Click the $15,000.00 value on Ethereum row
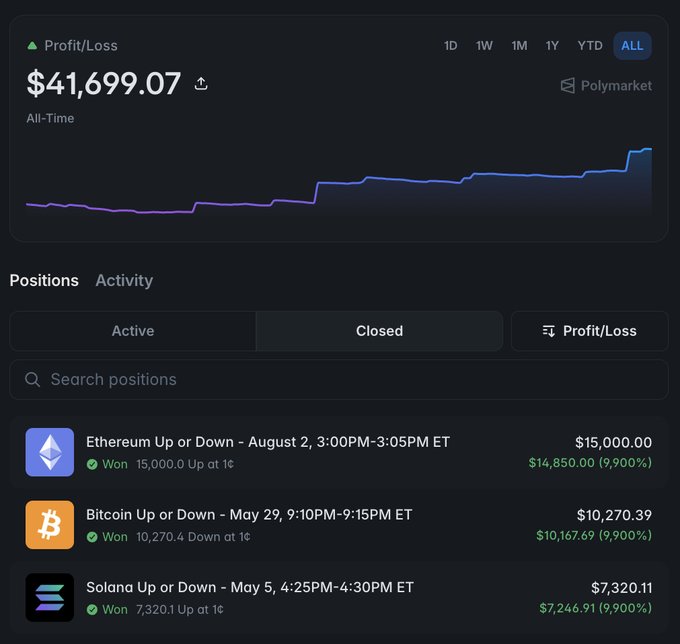 pos(613,443)
